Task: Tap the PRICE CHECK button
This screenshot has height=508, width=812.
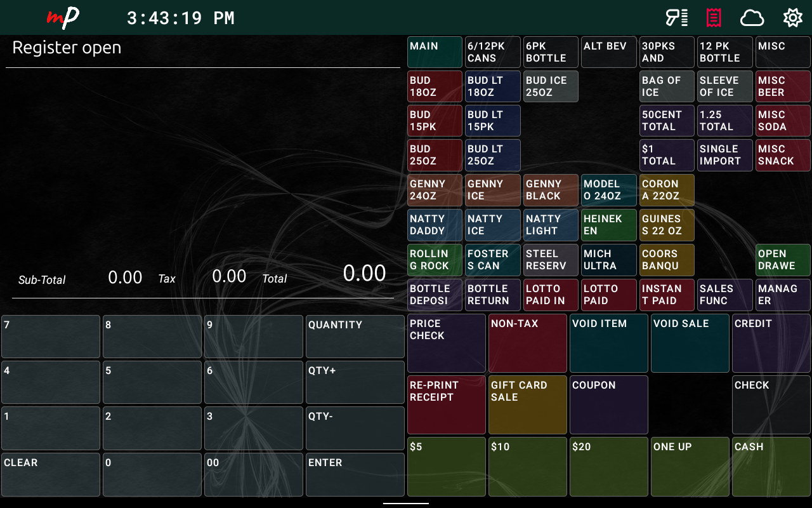Action: 446,343
